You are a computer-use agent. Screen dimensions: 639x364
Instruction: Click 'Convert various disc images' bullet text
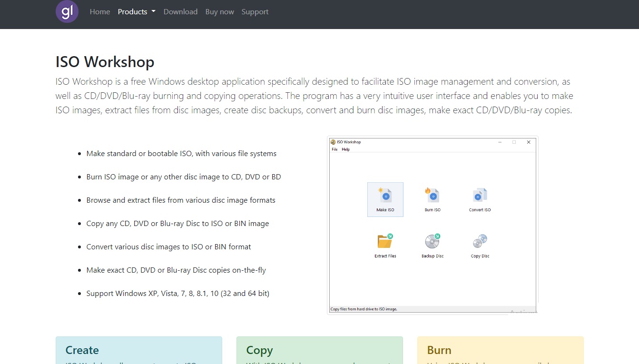(x=168, y=247)
